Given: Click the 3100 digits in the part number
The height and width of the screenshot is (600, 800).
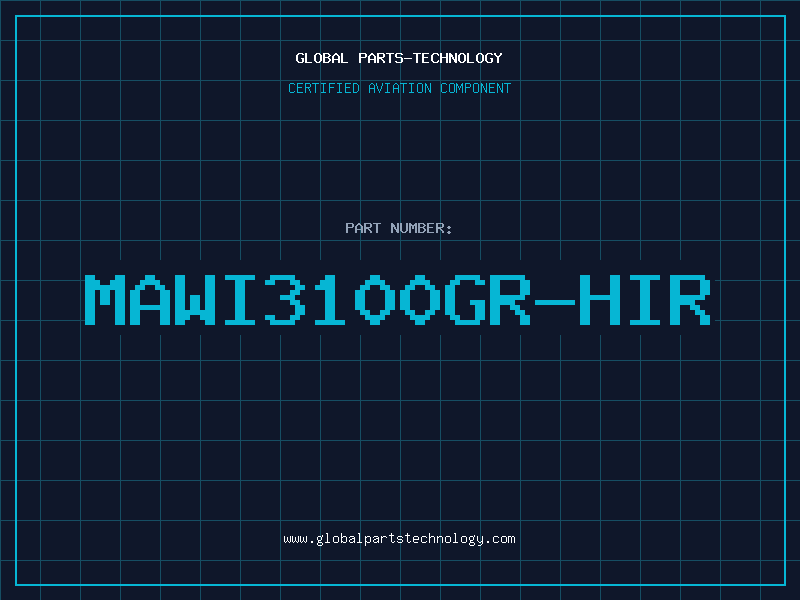Looking at the screenshot, I should 353,300.
